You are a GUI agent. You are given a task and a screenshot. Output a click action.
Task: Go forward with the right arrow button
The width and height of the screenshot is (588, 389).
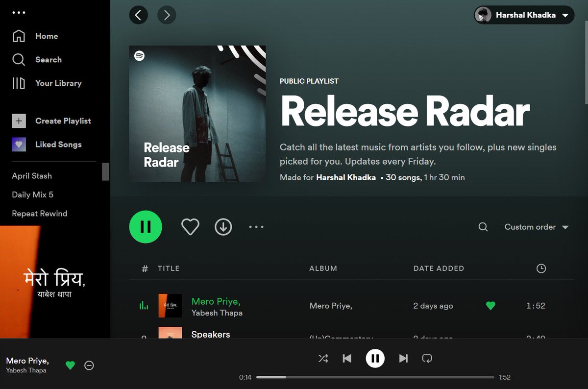167,15
